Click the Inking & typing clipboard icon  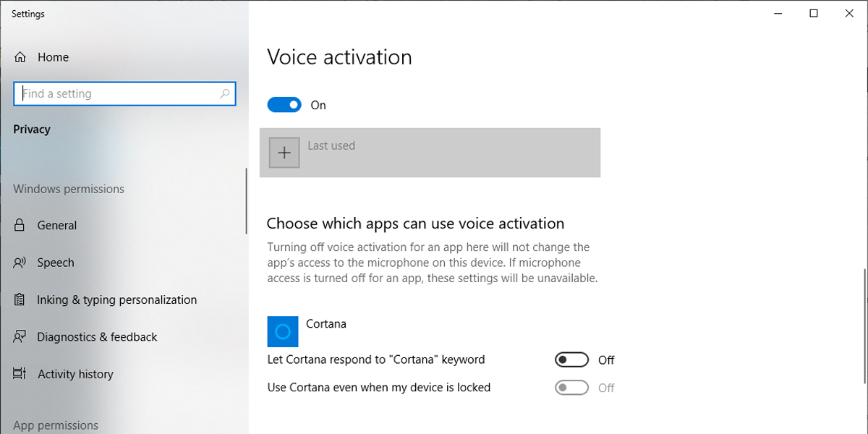[x=20, y=299]
